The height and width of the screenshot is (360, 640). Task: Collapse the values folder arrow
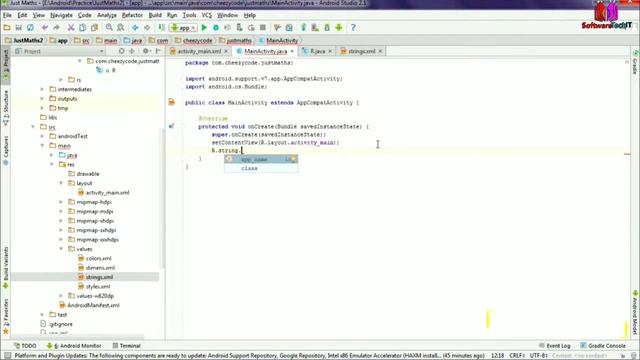tap(61, 249)
